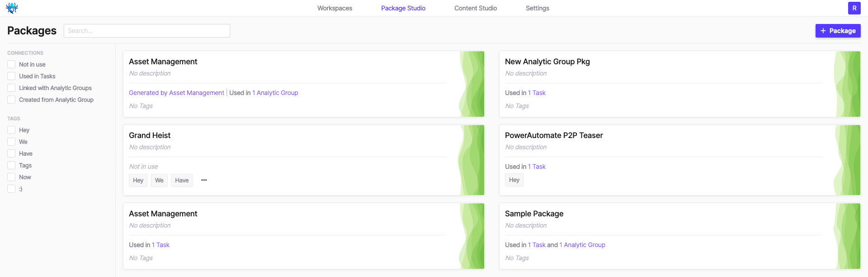Click green thumbnail of New Analytic Group Pkg
Screen dimensions: 868x277
point(847,84)
